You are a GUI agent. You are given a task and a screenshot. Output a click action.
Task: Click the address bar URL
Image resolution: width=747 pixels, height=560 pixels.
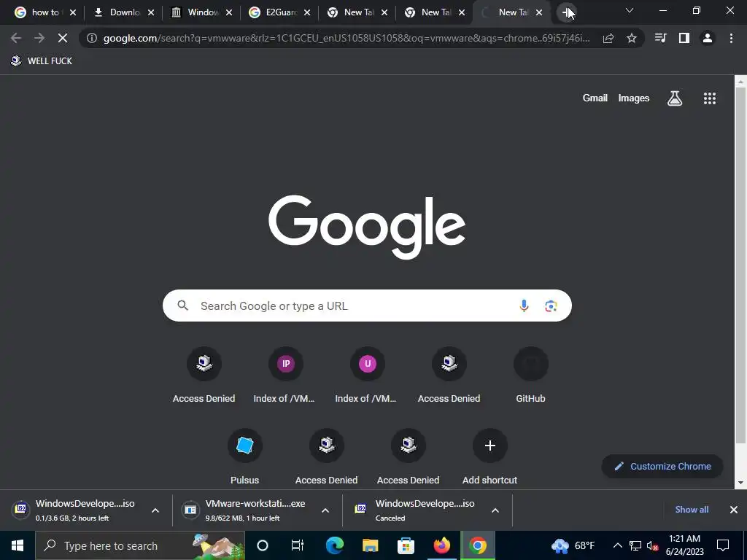(x=347, y=38)
